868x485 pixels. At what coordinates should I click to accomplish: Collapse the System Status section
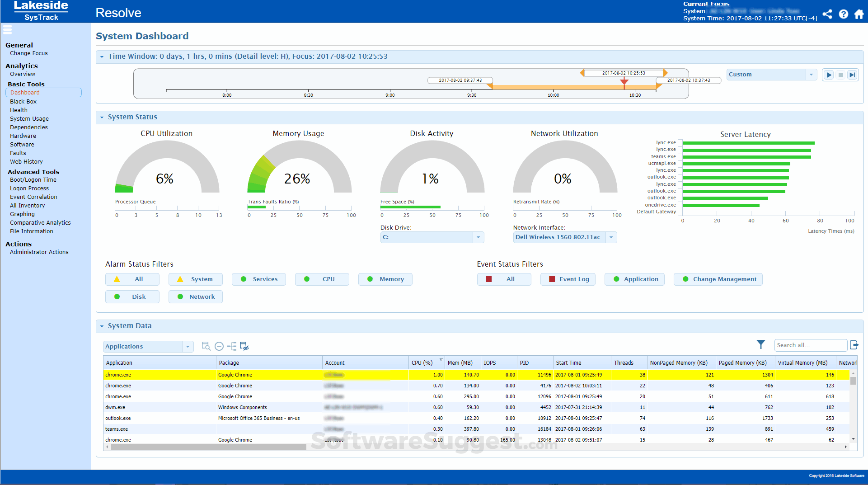(102, 117)
